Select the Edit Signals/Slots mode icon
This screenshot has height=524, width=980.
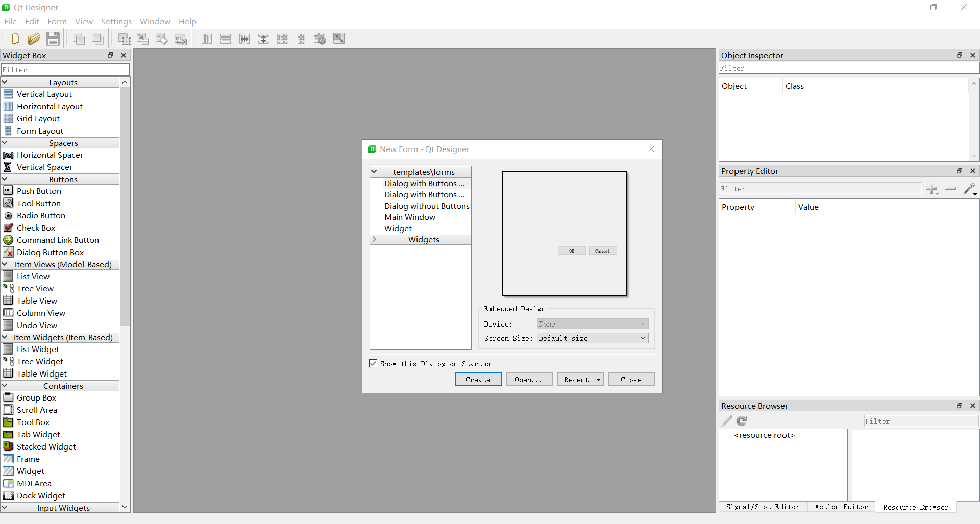click(143, 38)
